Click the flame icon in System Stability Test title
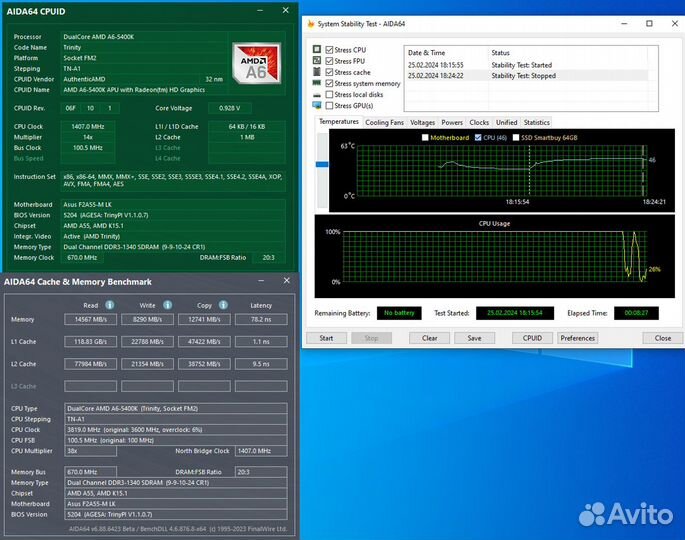Image resolution: width=685 pixels, height=540 pixels. 311,24
